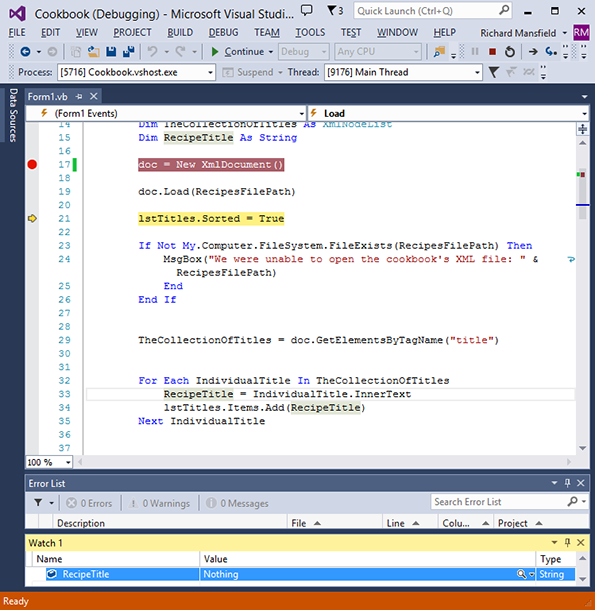Toggle 0 Messages filter
Viewport: 595px width, 610px height.
237,503
